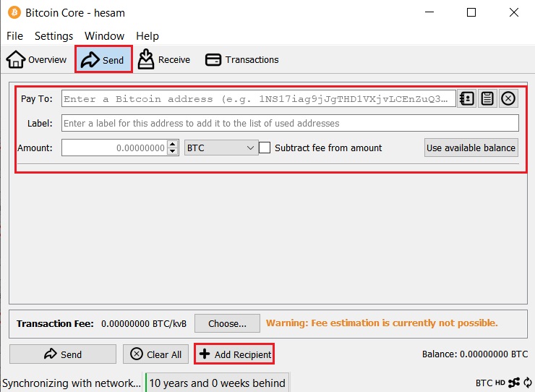Increase amount with up stepper arrow

coord(173,144)
